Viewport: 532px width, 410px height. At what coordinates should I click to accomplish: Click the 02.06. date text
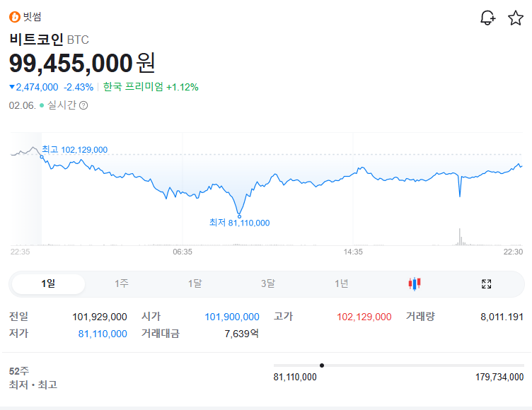[23, 105]
